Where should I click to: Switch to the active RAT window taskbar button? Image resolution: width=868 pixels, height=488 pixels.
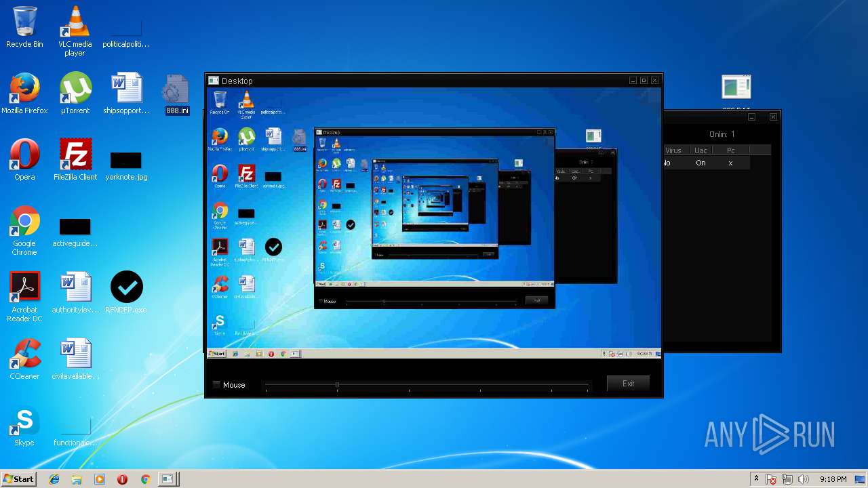click(168, 479)
